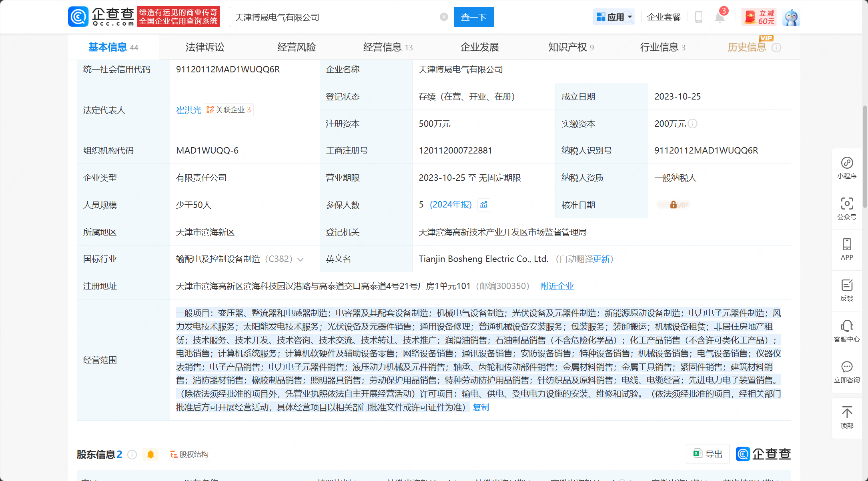This screenshot has width=868, height=481.
Task: Open the insured headcount trend chart icon
Action: (x=484, y=205)
